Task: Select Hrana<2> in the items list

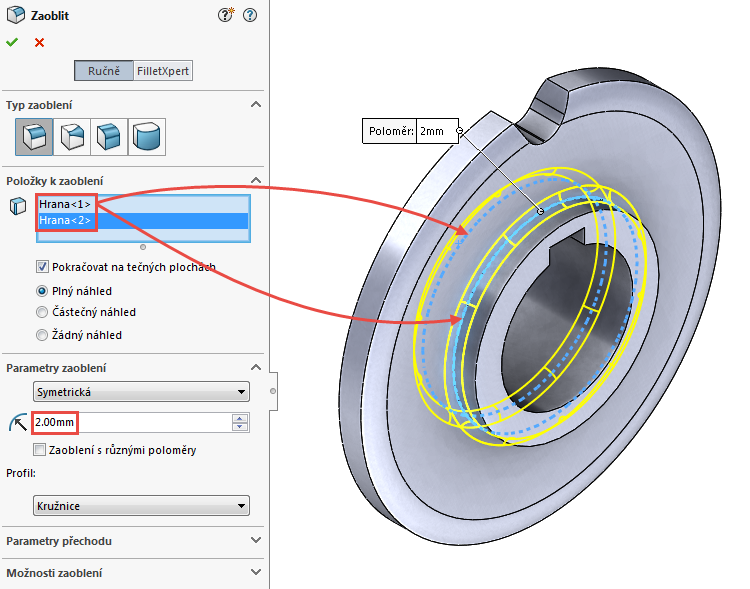Action: coord(143,220)
